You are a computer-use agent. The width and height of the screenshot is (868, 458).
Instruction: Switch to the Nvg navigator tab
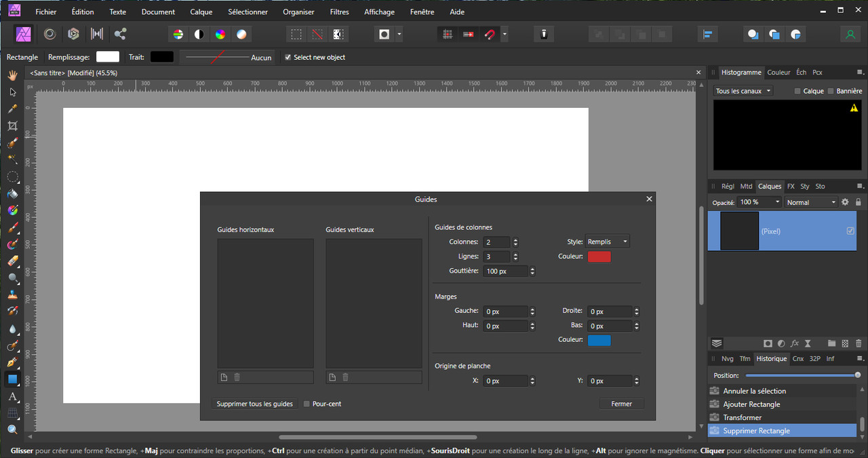tap(727, 358)
